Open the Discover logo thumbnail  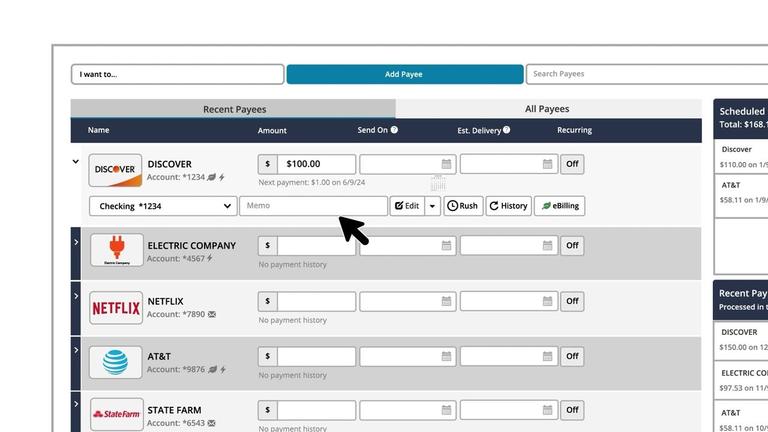[115, 170]
